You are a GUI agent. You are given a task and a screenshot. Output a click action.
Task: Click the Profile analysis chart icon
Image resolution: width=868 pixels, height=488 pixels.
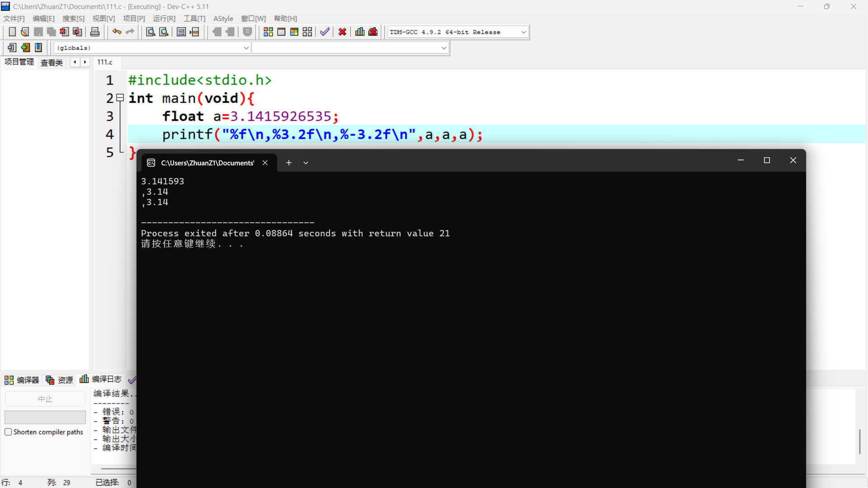pos(360,32)
